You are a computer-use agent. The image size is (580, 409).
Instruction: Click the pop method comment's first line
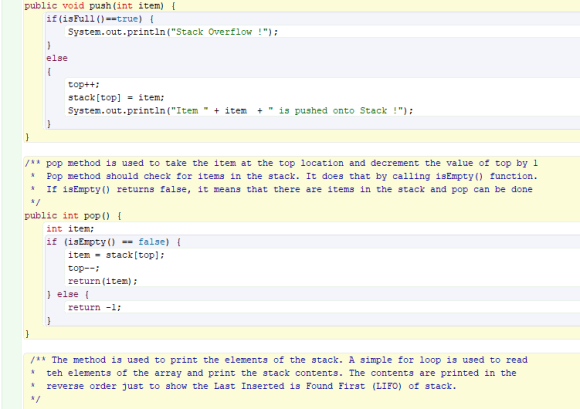pyautogui.click(x=281, y=163)
